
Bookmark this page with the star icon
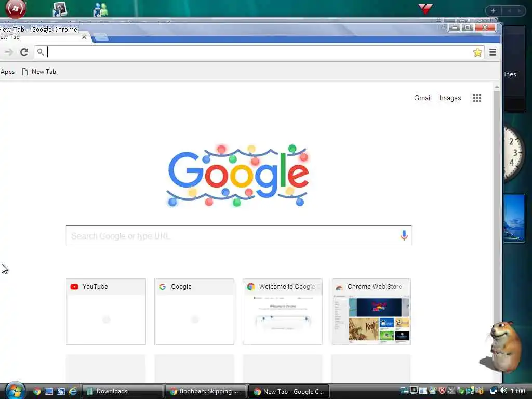[x=477, y=52]
